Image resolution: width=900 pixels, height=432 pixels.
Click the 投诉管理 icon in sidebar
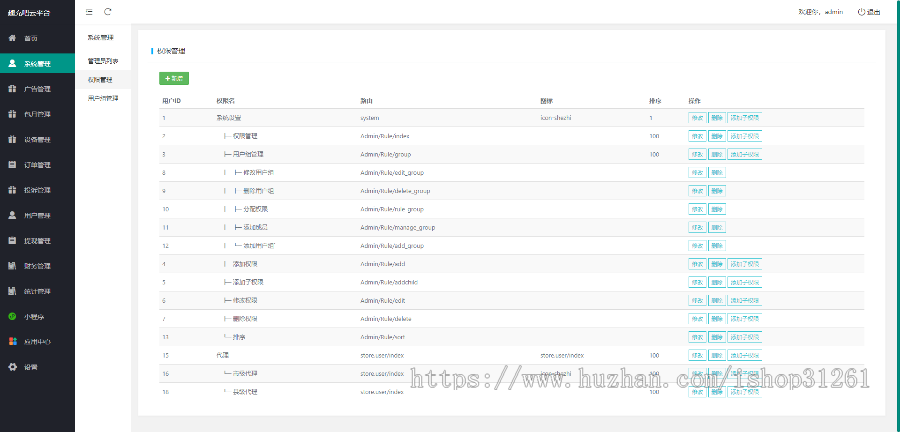[x=13, y=190]
